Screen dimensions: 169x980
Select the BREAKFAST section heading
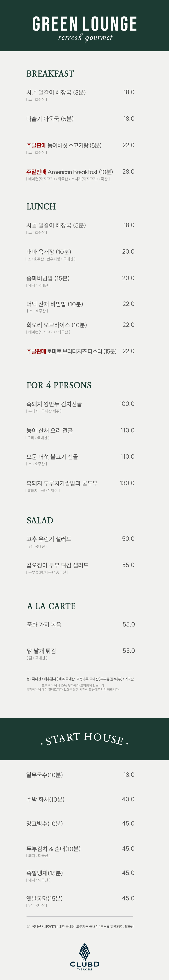[50, 74]
